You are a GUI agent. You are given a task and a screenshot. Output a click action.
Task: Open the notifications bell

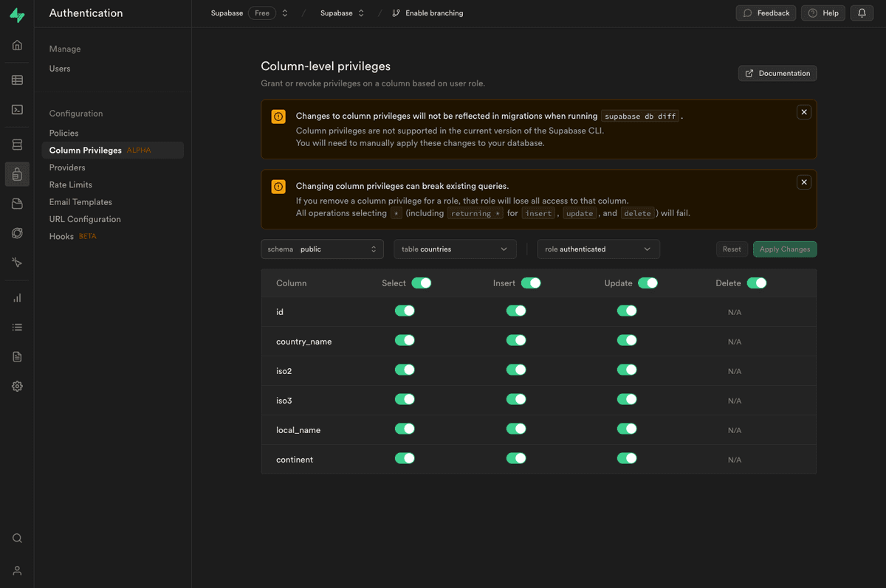click(x=862, y=13)
